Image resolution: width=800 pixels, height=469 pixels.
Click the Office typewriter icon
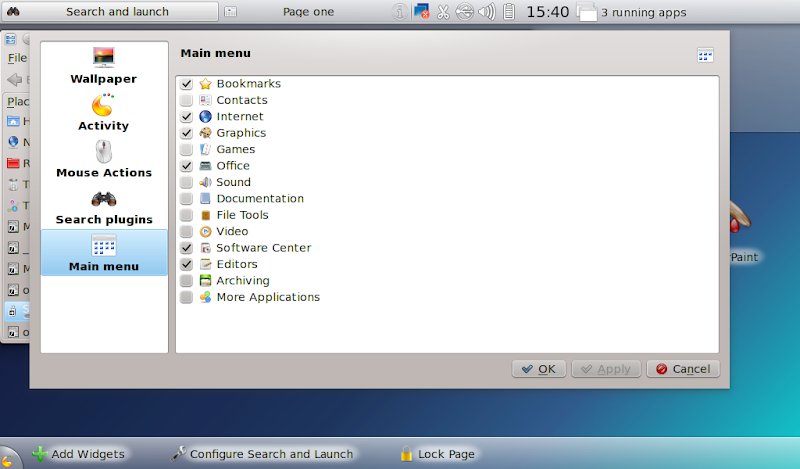pos(205,165)
